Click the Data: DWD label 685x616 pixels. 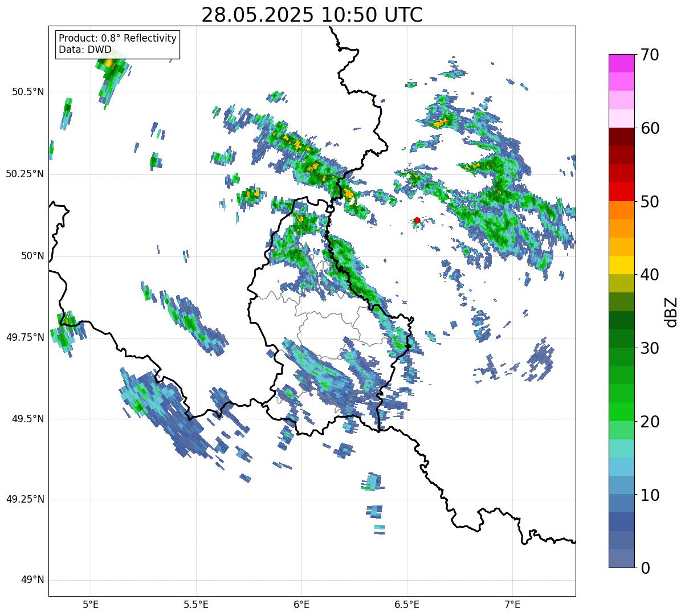click(x=85, y=50)
